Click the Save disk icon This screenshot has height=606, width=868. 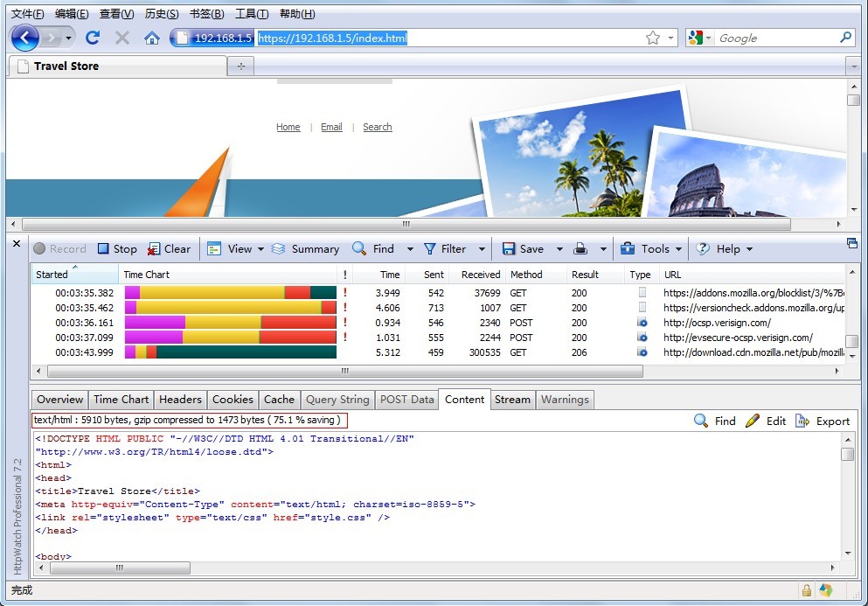(509, 249)
